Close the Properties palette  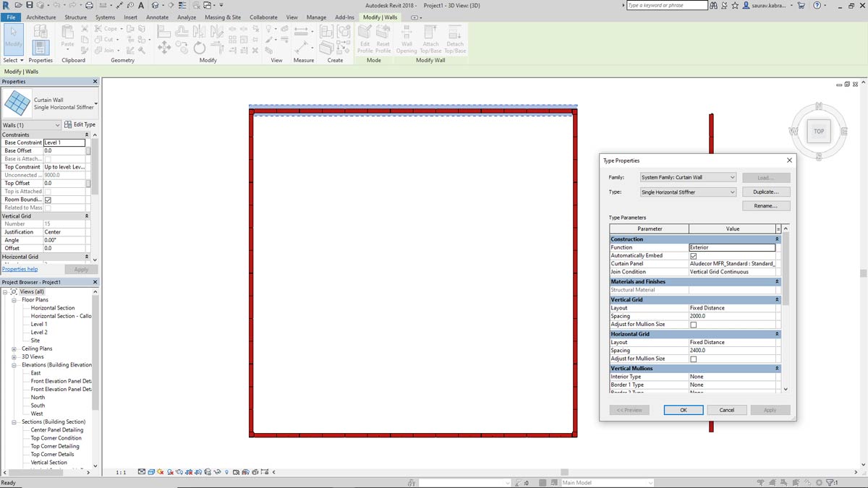pyautogui.click(x=95, y=82)
